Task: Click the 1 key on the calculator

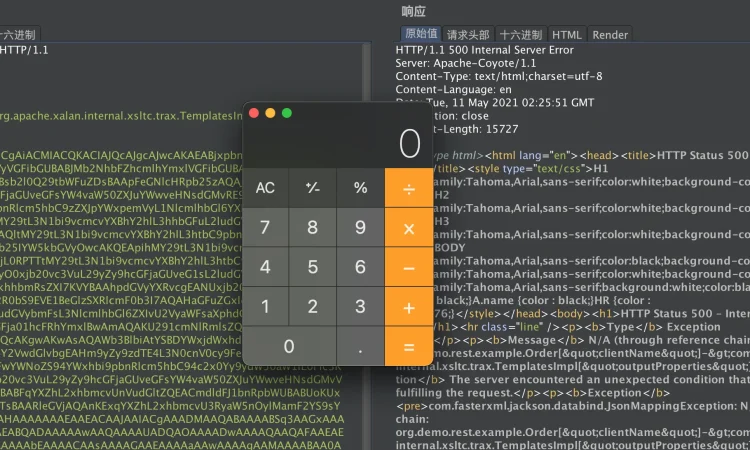Action: (265, 307)
